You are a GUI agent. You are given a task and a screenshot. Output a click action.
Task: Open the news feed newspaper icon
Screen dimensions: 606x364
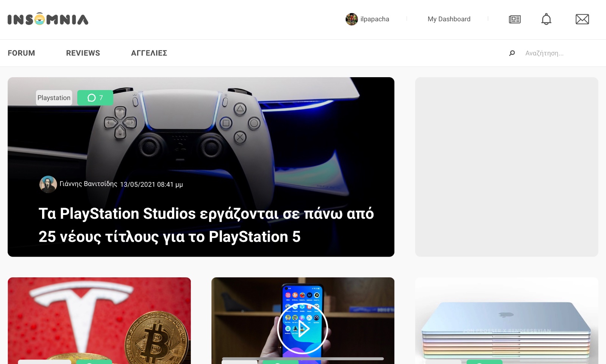[515, 19]
